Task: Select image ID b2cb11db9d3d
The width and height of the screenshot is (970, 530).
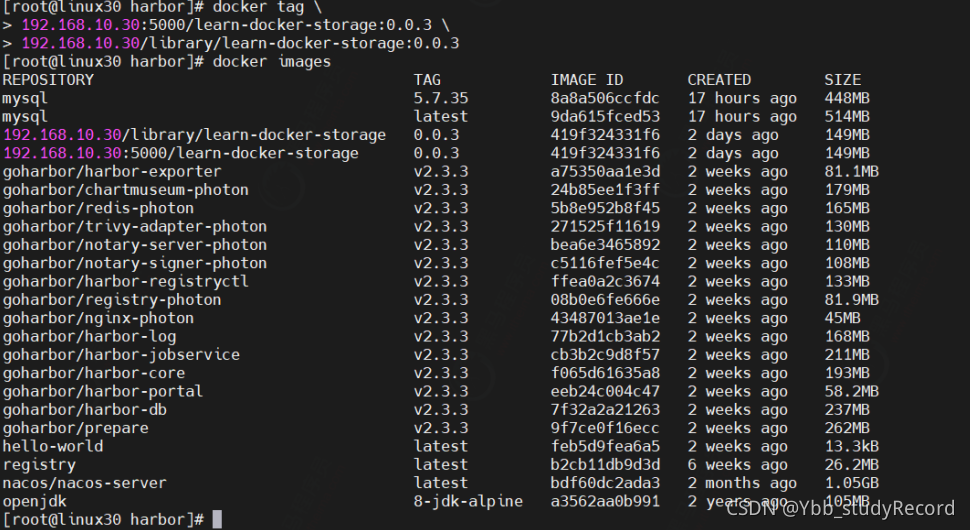Action: (x=605, y=464)
